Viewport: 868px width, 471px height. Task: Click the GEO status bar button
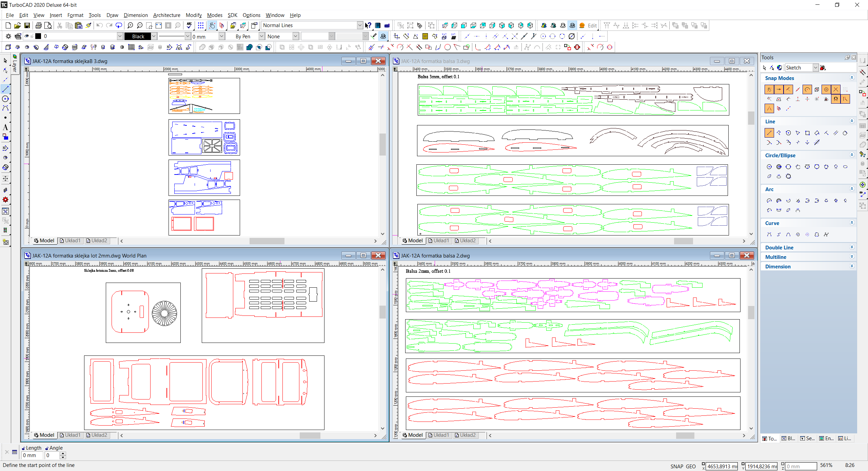click(x=691, y=466)
